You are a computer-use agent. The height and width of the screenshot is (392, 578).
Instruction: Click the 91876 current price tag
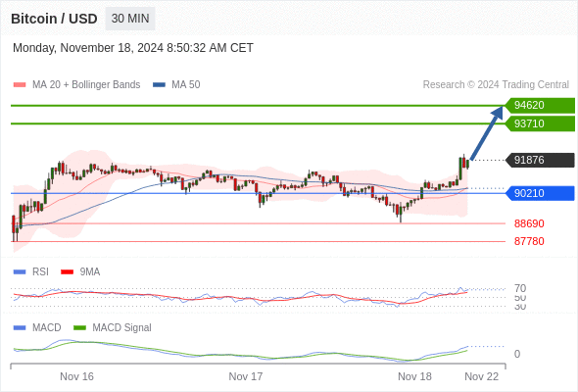[x=540, y=160]
